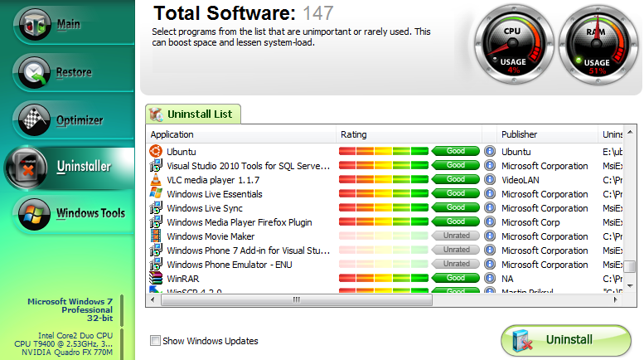Click the Unrated badge for Windows Phone Emulator
Screen dimensions: 644x360
[x=456, y=264]
